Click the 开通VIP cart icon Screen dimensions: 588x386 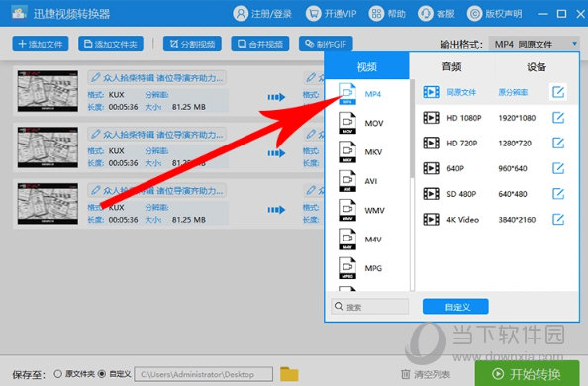tap(314, 14)
